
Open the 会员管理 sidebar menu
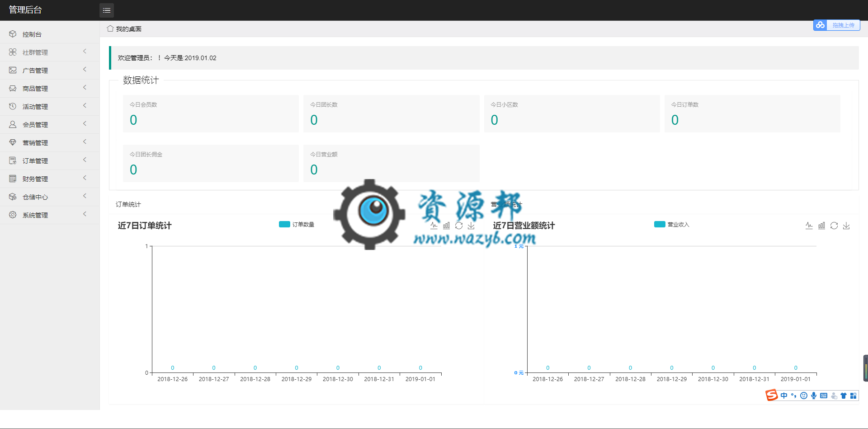[50, 125]
